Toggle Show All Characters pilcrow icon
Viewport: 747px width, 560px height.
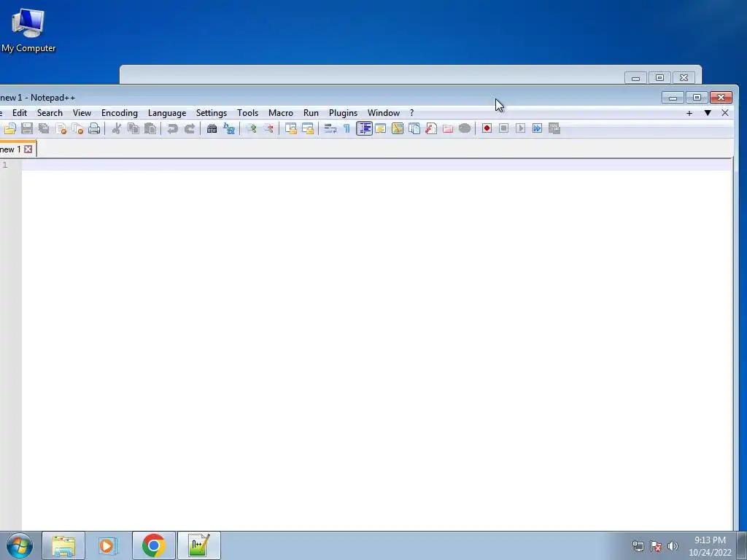pyautogui.click(x=347, y=128)
